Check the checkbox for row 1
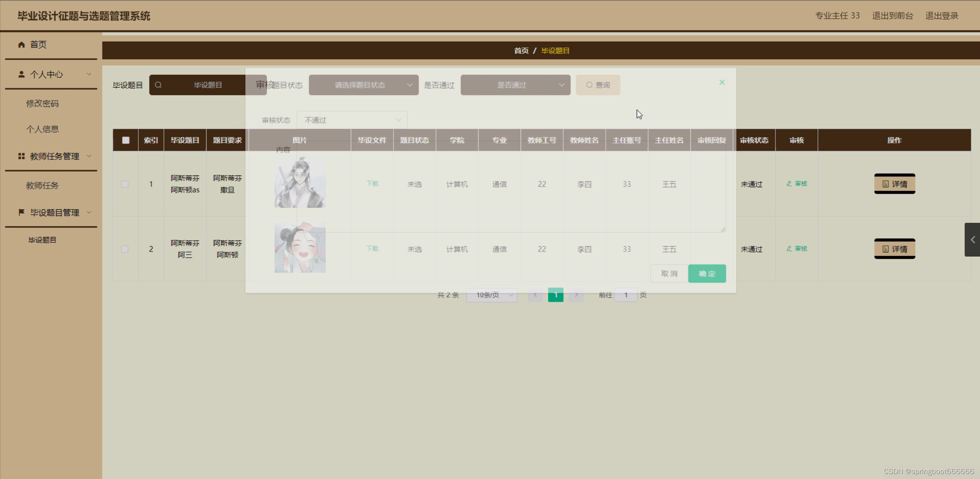This screenshot has width=980, height=479. [125, 184]
